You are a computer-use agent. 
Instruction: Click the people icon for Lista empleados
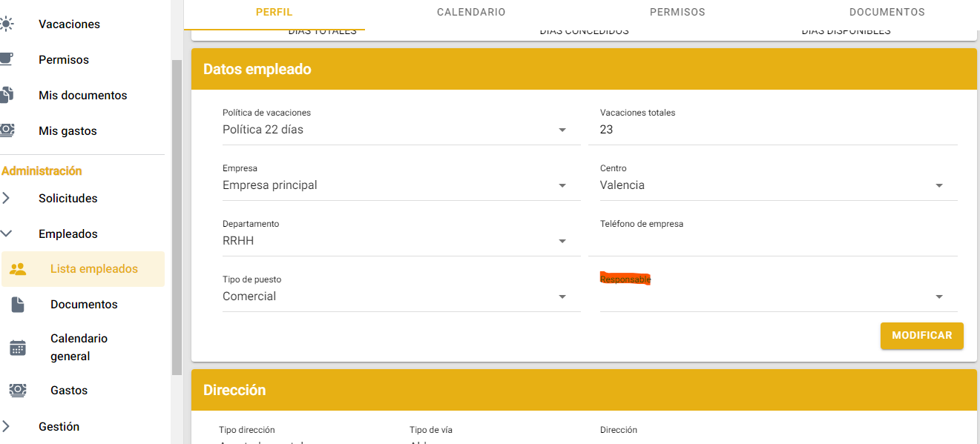click(18, 269)
